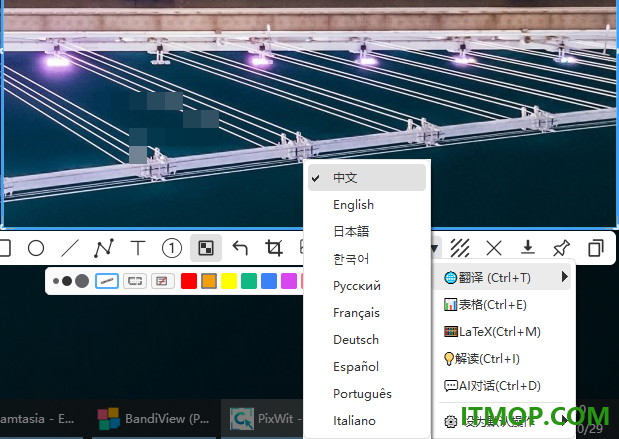Select Français as translation language

pyautogui.click(x=367, y=313)
